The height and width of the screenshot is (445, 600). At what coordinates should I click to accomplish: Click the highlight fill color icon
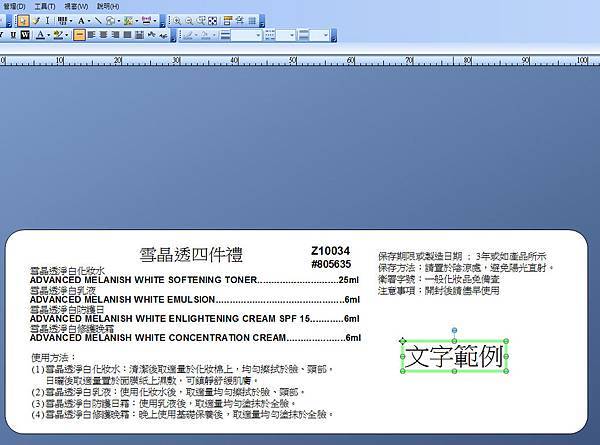pyautogui.click(x=58, y=35)
